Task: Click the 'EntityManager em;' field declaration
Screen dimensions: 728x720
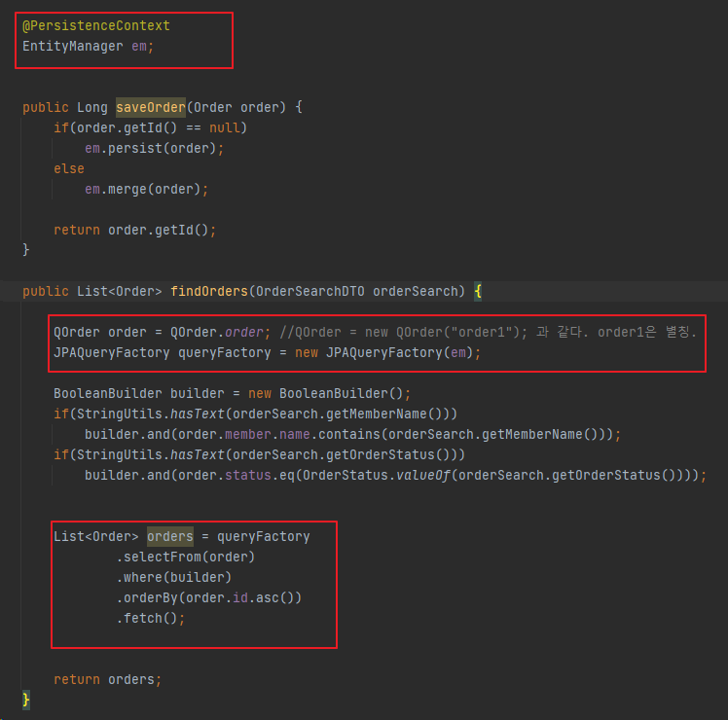Action: pyautogui.click(x=88, y=47)
